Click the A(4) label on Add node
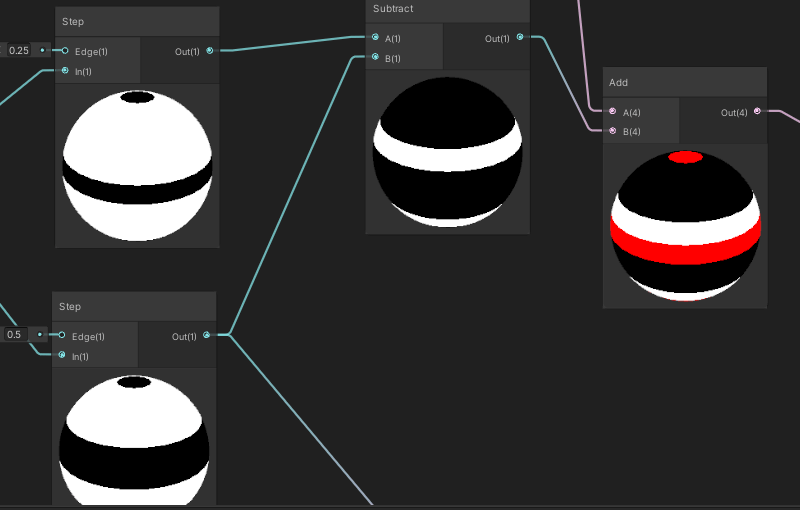Screen dimensions: 800x510 point(631,113)
